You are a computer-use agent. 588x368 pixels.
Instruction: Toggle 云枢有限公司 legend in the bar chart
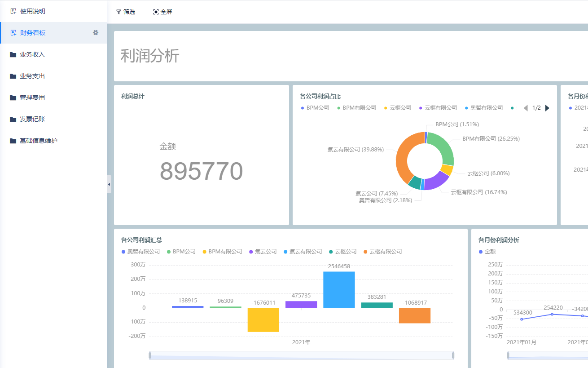tap(383, 252)
